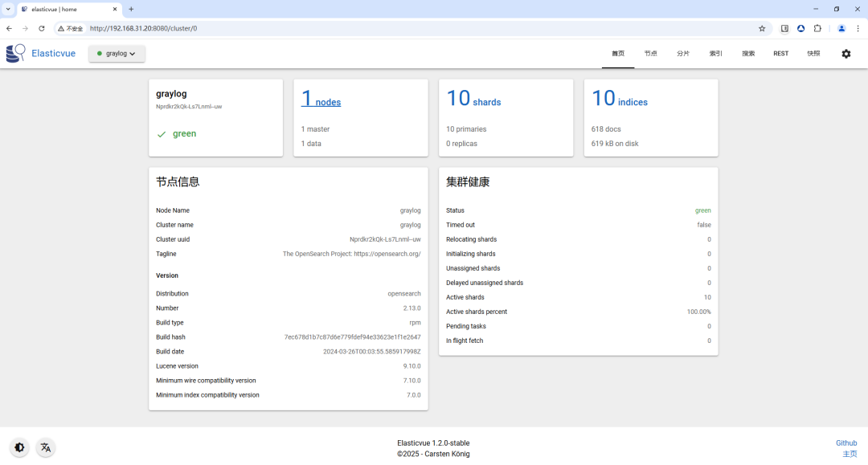The image size is (868, 465).
Task: Select the Cluster uuid value in 节点信息
Action: (385, 239)
